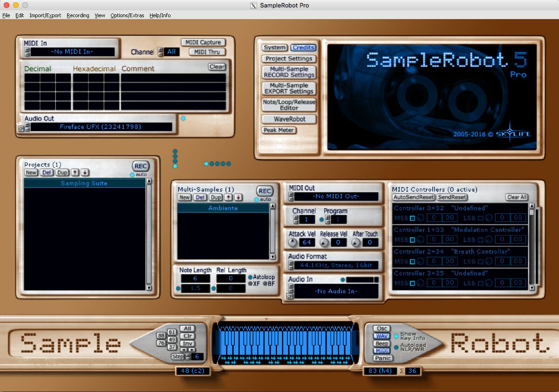Click the AutoSendReset button
Screen dimensions: 559x392
[414, 197]
